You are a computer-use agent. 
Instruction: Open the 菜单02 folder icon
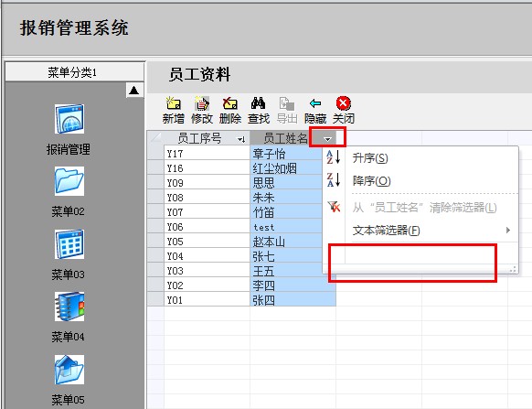pos(69,181)
